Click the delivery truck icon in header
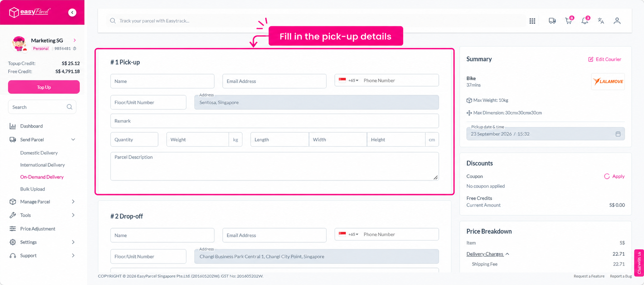644x285 pixels. pos(552,21)
